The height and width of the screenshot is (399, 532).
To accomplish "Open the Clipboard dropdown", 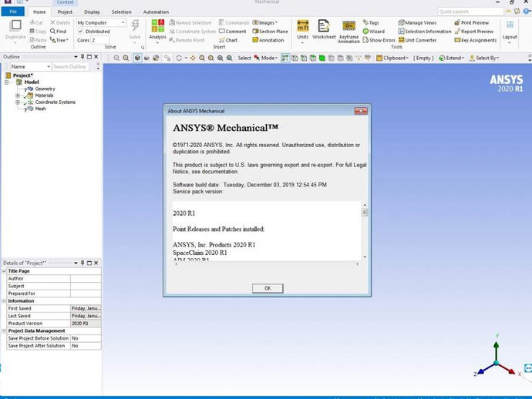I will coord(392,58).
